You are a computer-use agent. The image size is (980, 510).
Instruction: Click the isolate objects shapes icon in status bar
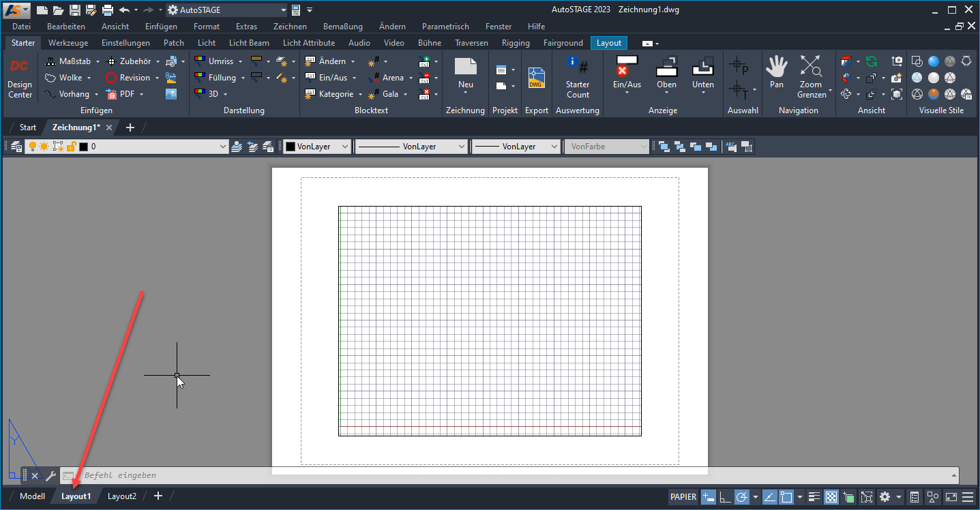click(x=933, y=496)
